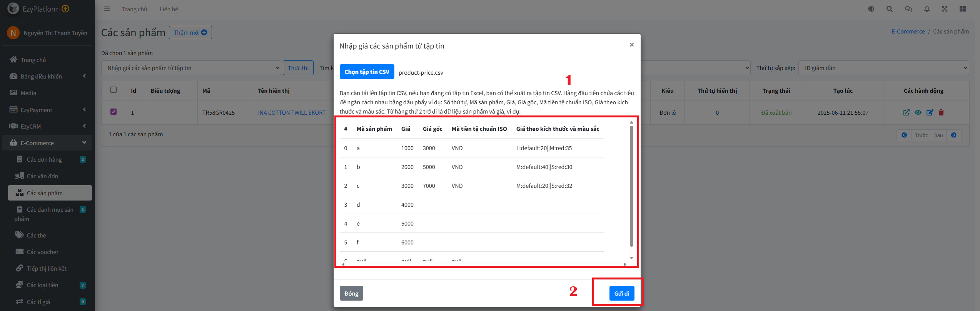980x311 pixels.
Task: Toggle fullscreen with expand icon
Action: [945, 9]
